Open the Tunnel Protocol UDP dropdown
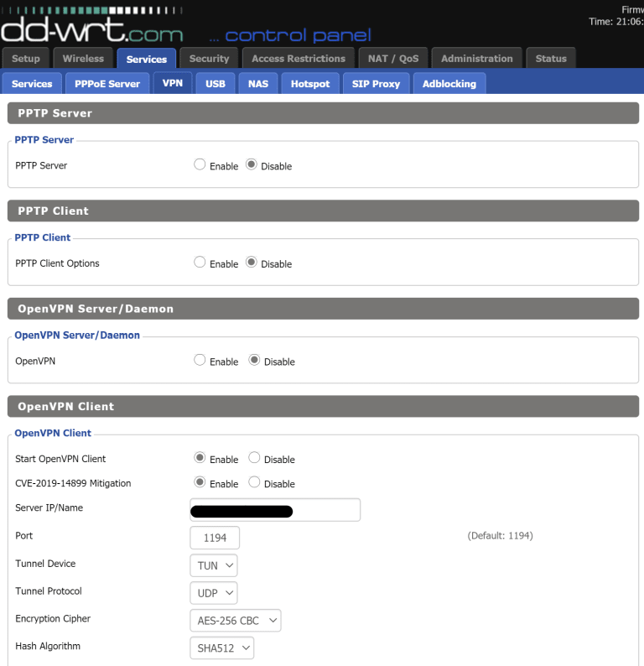This screenshot has width=644, height=666. click(x=214, y=593)
